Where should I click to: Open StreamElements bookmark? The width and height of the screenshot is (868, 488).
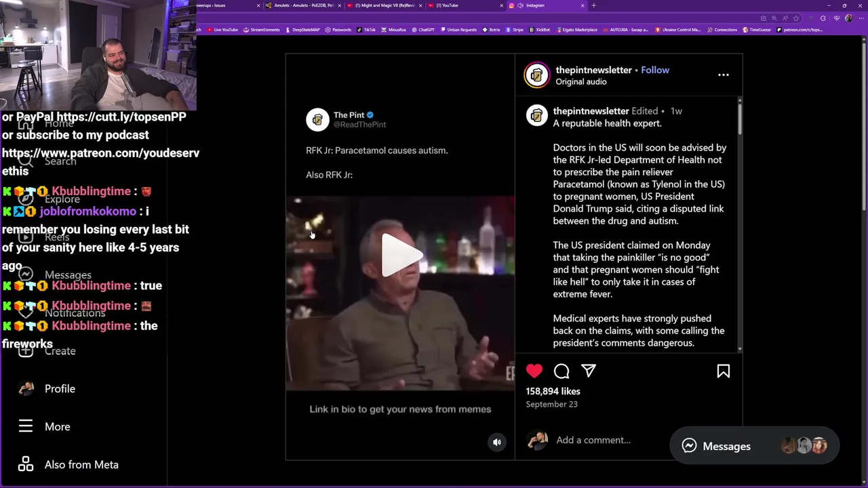pos(261,30)
